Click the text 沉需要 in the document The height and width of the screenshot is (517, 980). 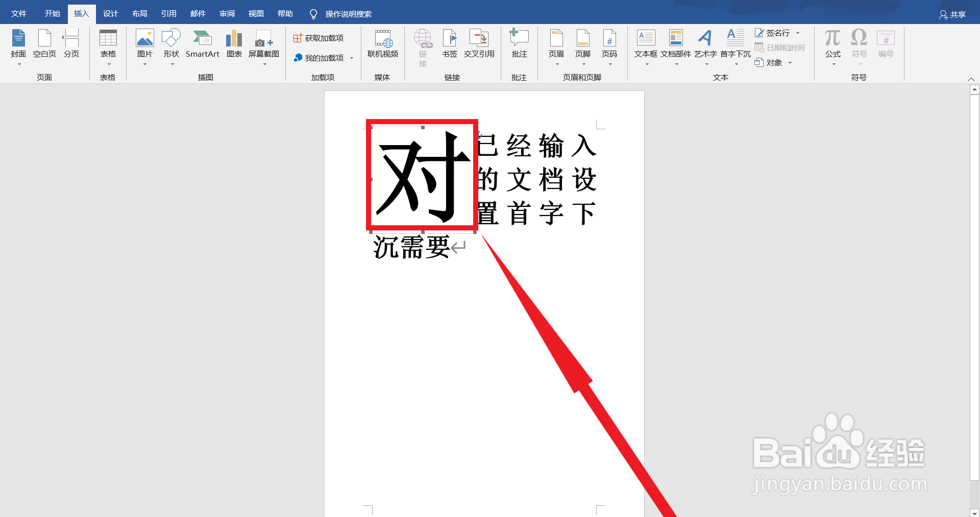(411, 247)
